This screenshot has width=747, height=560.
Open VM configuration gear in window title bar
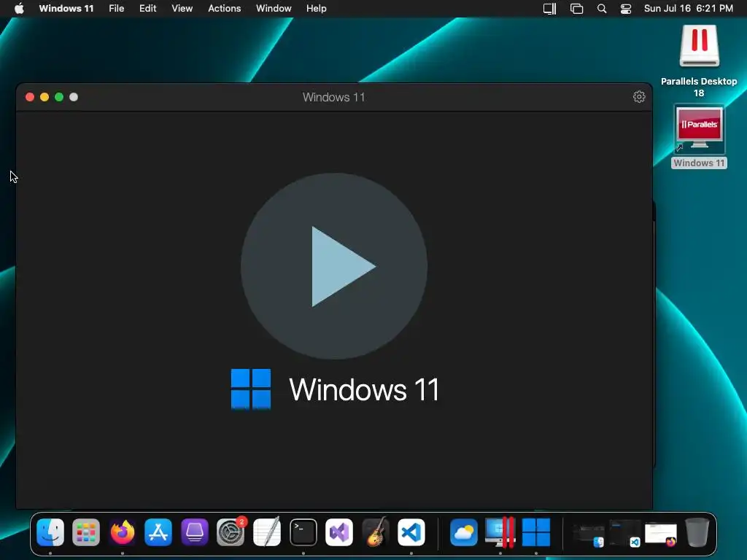[x=639, y=97]
